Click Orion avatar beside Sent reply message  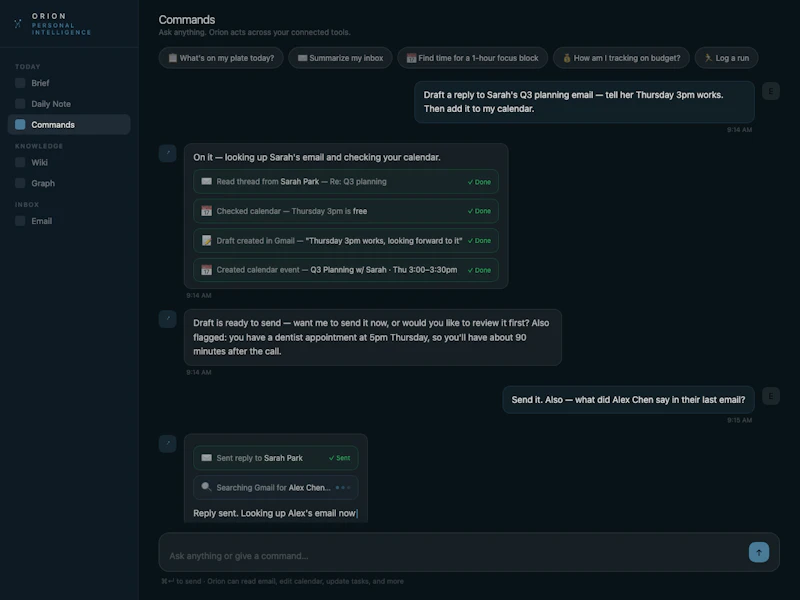[x=167, y=443]
